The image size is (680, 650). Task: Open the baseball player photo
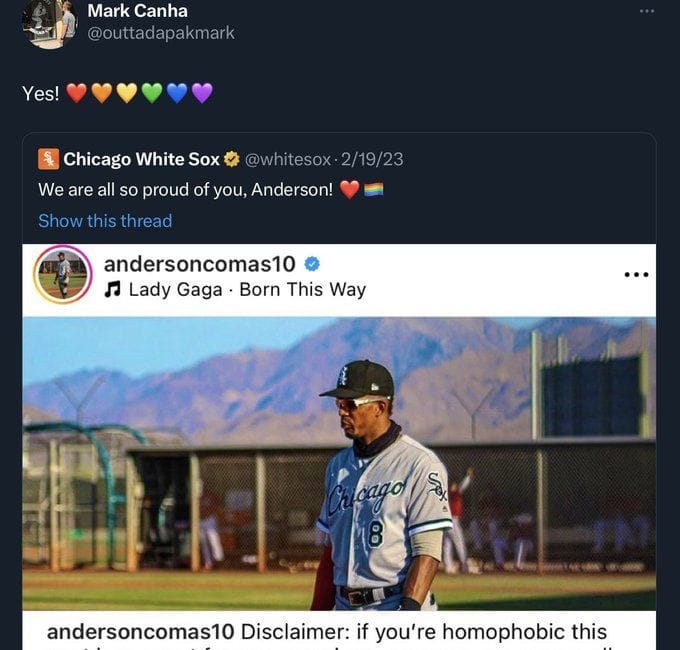[x=339, y=464]
